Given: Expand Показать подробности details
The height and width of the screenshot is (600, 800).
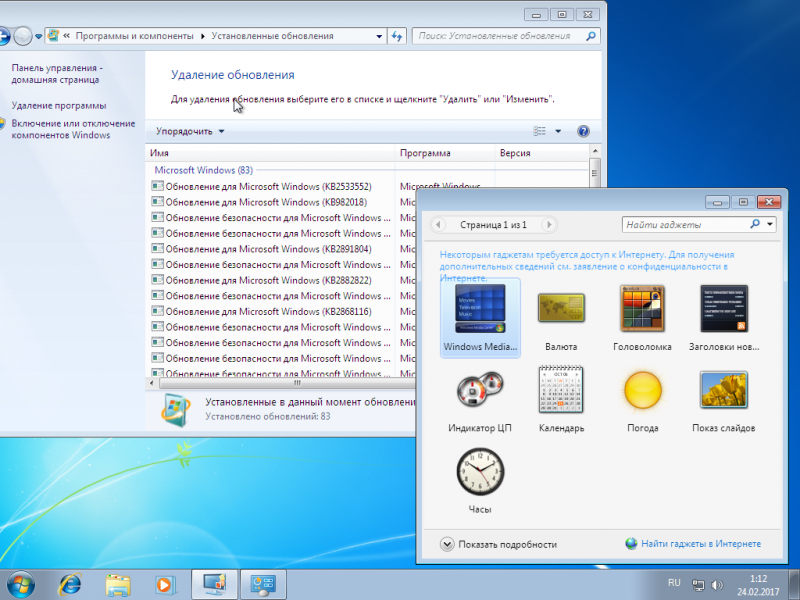Looking at the screenshot, I should (498, 544).
